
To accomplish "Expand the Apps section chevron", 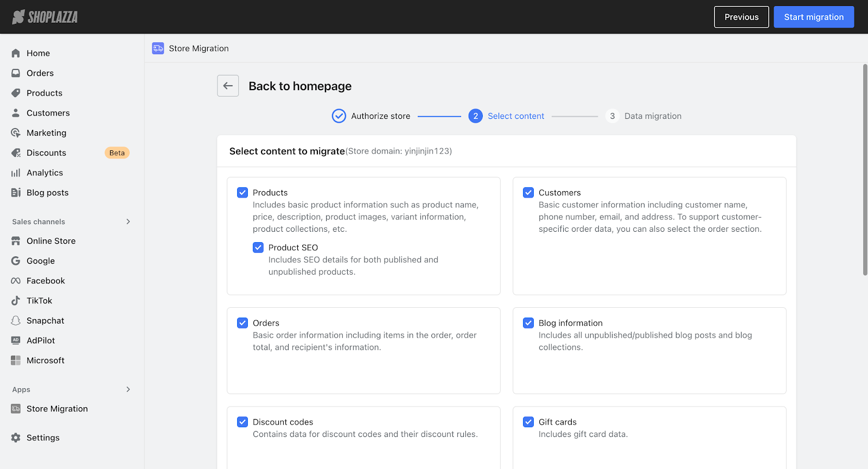I will pyautogui.click(x=128, y=389).
